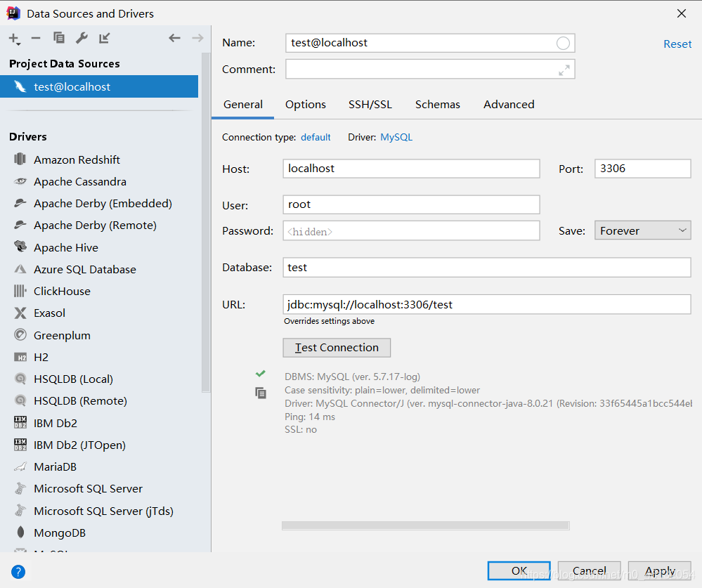Viewport: 702px width, 588px height.
Task: Open the Save password dropdown
Action: 643,231
